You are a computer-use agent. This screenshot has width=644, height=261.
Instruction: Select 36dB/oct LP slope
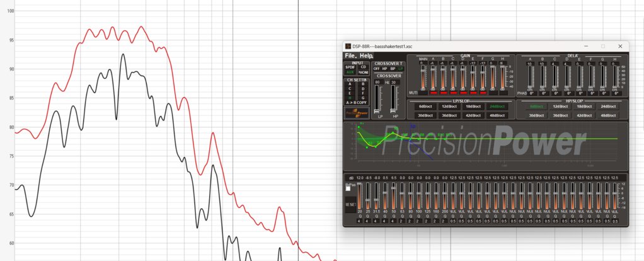click(449, 115)
